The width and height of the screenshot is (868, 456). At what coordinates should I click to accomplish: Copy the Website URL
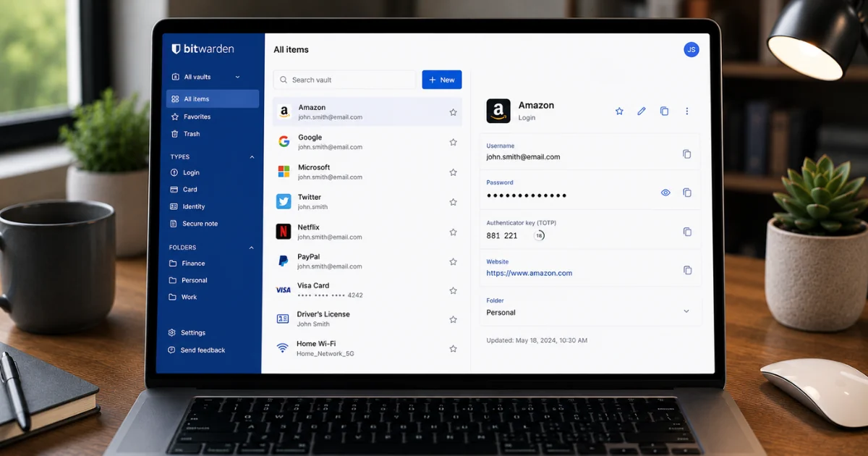click(687, 270)
